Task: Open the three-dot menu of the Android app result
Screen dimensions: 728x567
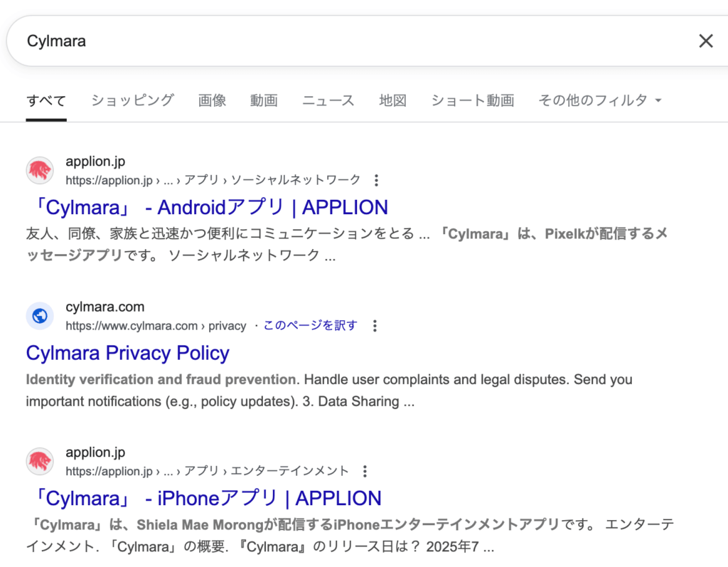Action: [x=377, y=180]
